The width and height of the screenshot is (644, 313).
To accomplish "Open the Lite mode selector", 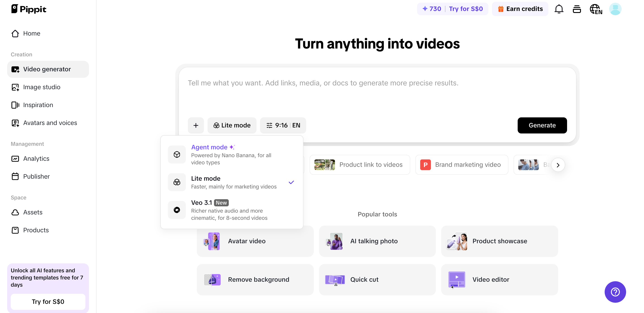I will coord(232,125).
